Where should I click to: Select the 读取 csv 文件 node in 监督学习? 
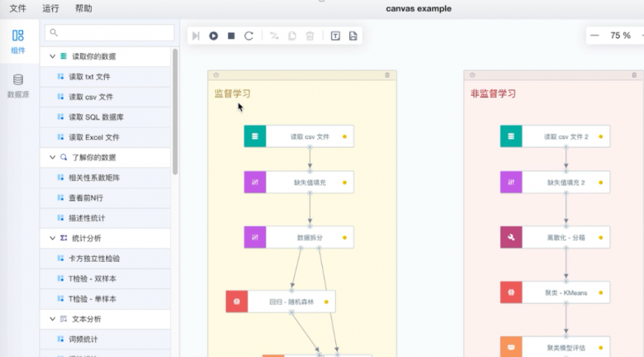[x=299, y=136]
